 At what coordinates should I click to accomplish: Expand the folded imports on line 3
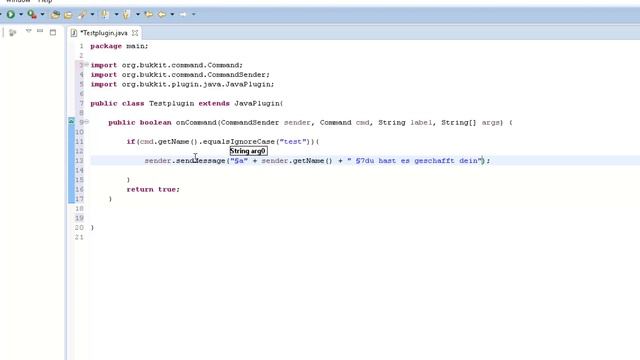click(87, 65)
